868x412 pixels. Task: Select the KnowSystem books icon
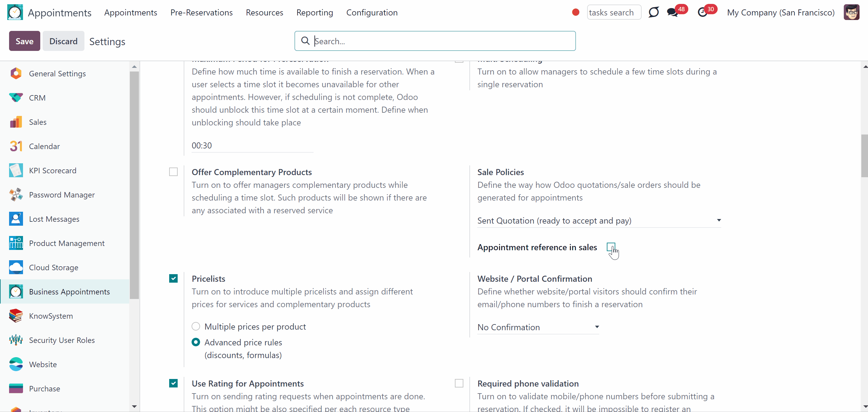click(x=16, y=316)
